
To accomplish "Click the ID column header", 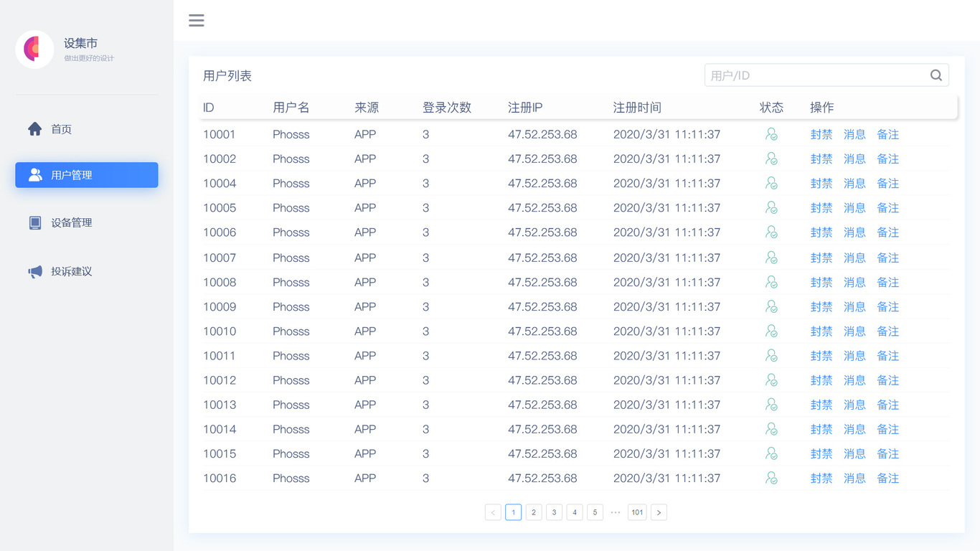I will 209,108.
